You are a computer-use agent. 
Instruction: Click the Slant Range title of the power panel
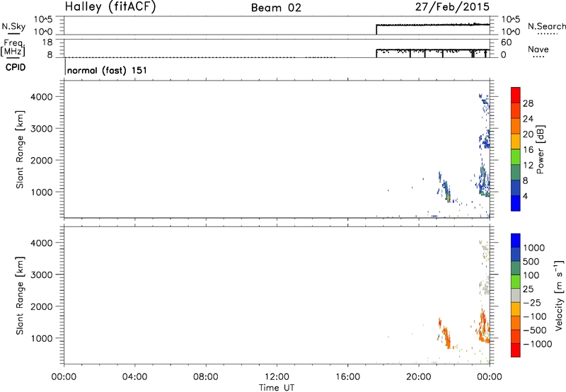20,149
